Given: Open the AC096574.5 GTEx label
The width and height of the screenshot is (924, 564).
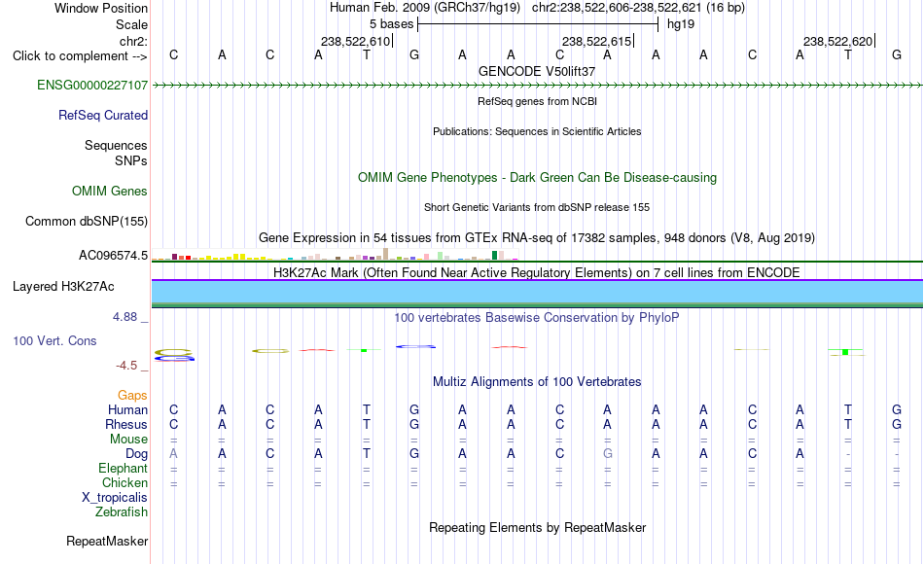Looking at the screenshot, I should click(x=113, y=255).
